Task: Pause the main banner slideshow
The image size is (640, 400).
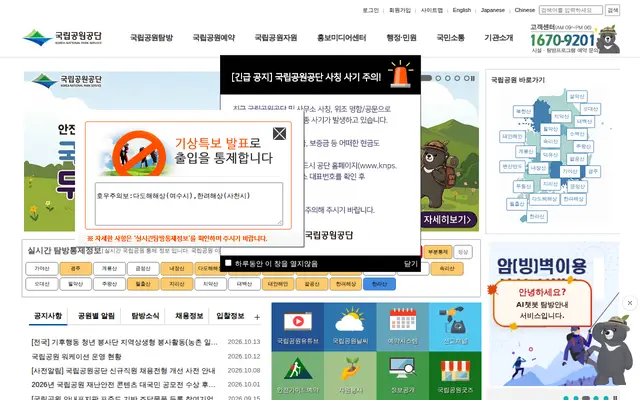Action: point(473,78)
